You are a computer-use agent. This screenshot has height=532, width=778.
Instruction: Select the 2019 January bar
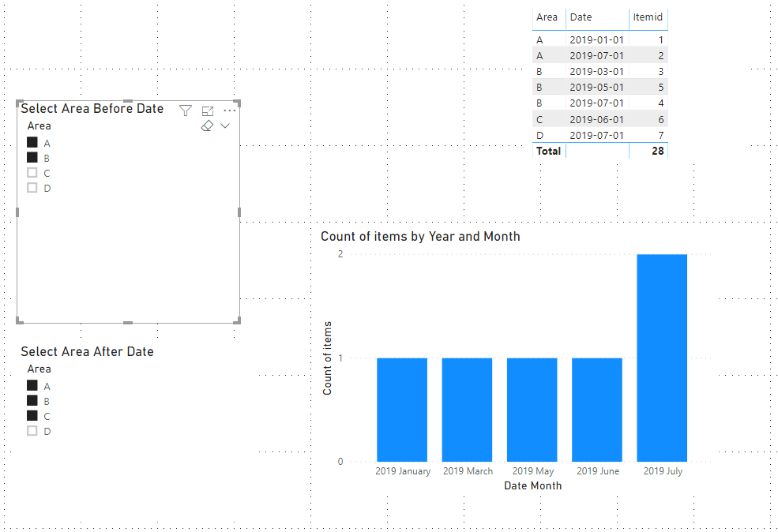pyautogui.click(x=402, y=410)
